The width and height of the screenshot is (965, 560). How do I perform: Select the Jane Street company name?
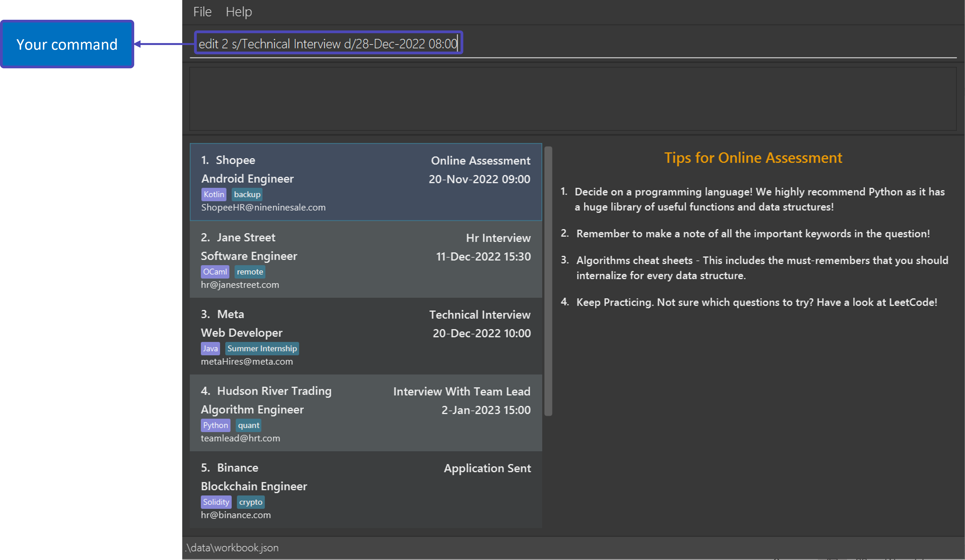[x=246, y=237]
